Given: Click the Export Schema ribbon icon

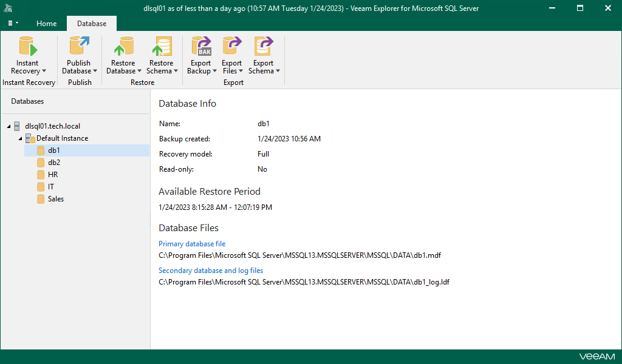Looking at the screenshot, I should (x=264, y=46).
